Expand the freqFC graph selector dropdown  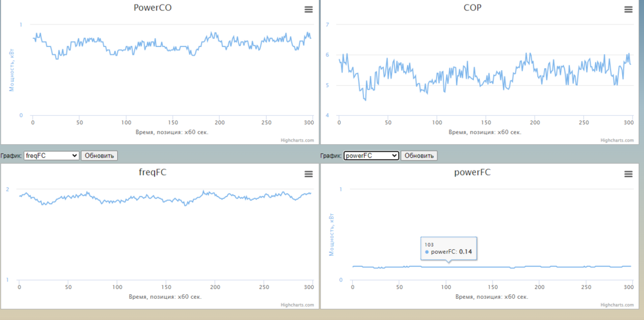coord(51,155)
